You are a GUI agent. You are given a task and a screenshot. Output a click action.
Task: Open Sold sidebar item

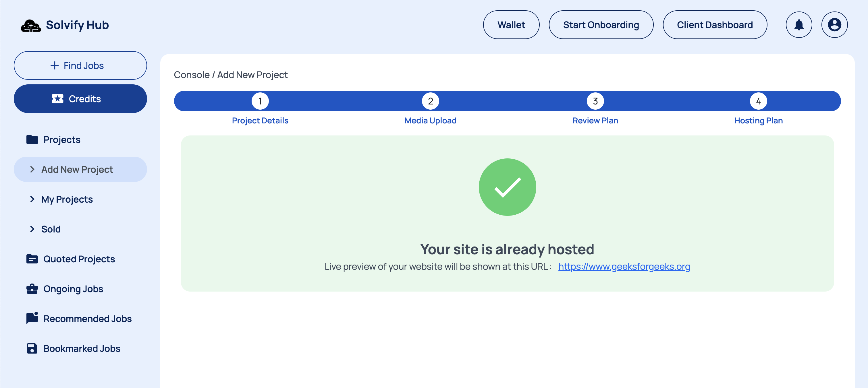(80, 229)
